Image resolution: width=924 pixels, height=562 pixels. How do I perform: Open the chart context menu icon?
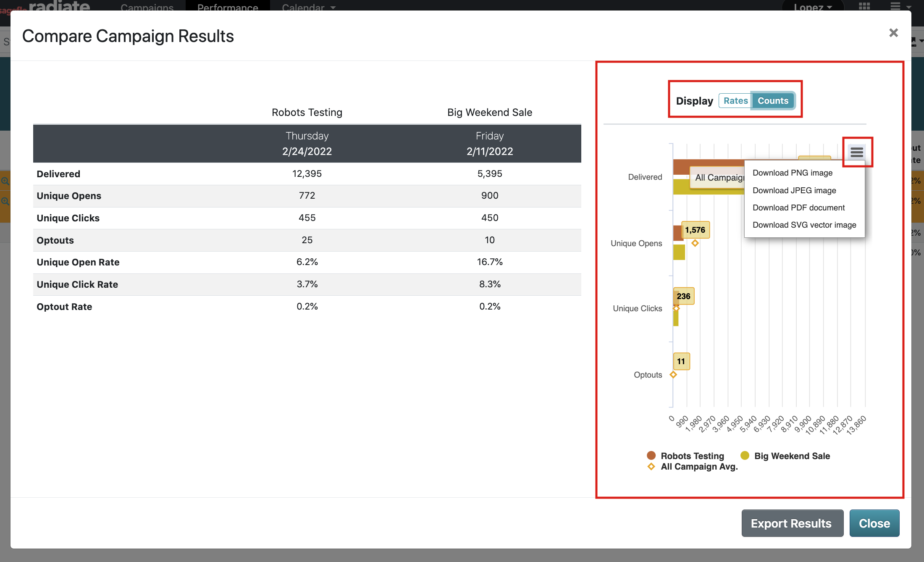856,152
